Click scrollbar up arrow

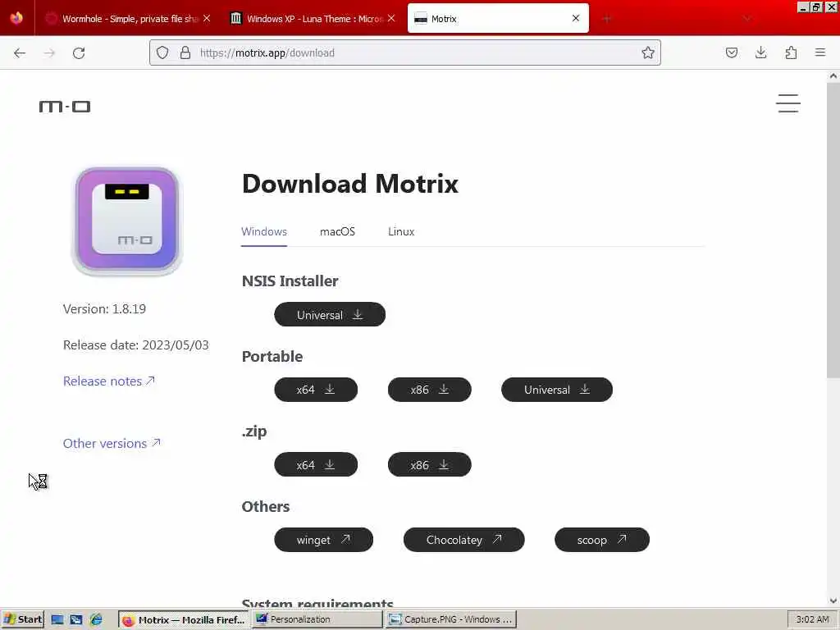coord(833,76)
